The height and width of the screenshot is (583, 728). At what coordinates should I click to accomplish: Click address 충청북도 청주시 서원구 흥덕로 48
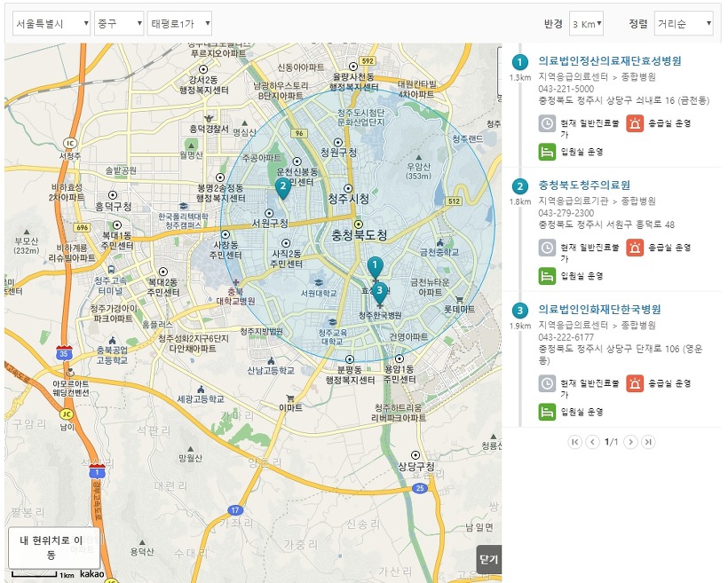click(x=606, y=225)
